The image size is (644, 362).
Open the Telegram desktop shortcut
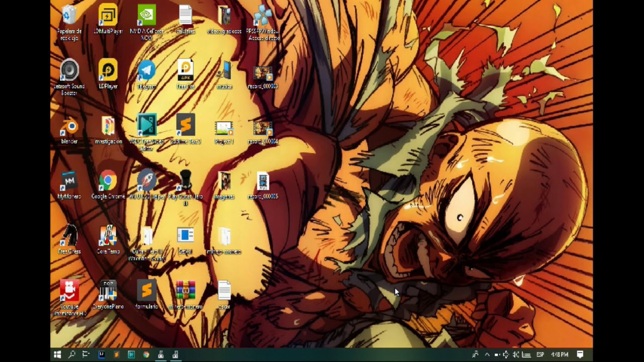tap(147, 74)
